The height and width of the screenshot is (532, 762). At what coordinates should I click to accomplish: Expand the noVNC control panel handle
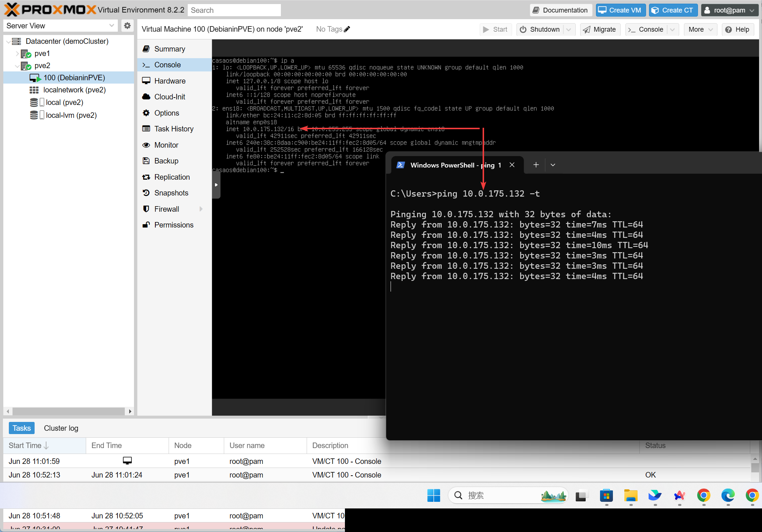pos(216,185)
